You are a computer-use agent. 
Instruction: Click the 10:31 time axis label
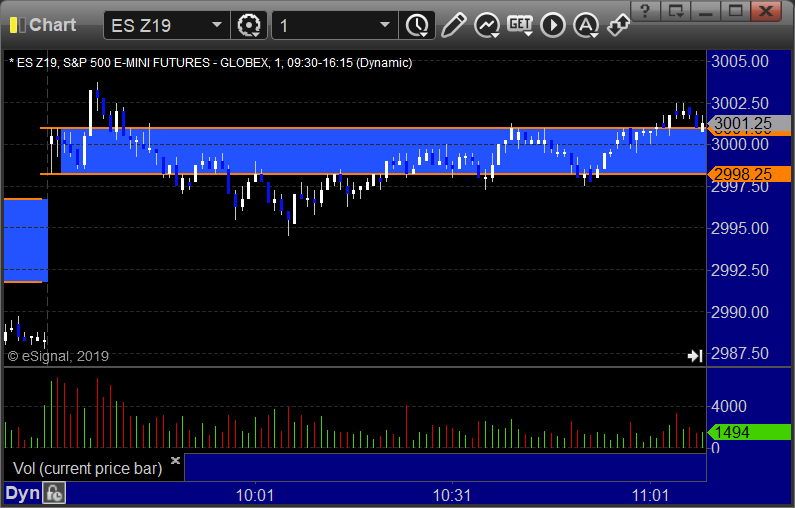452,495
